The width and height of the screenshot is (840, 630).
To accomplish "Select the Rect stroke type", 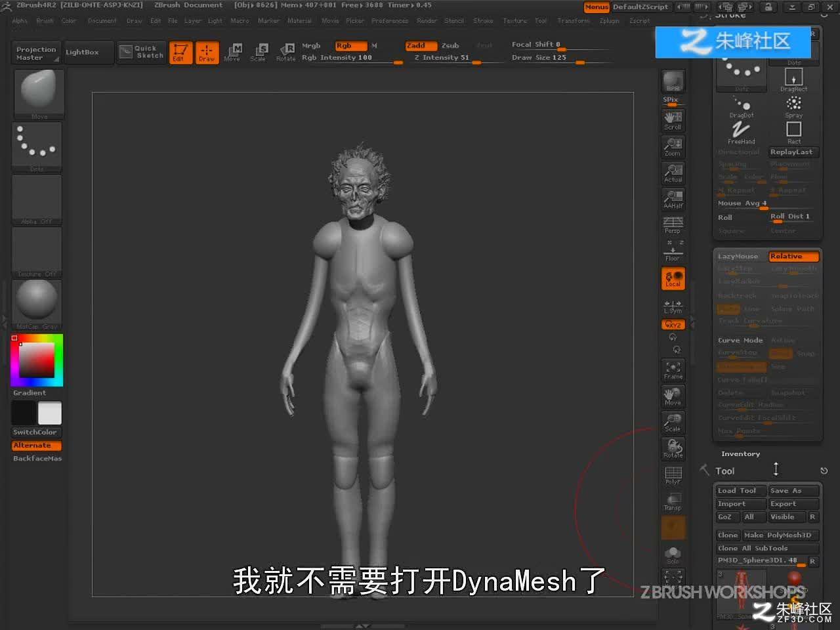I will [x=793, y=133].
